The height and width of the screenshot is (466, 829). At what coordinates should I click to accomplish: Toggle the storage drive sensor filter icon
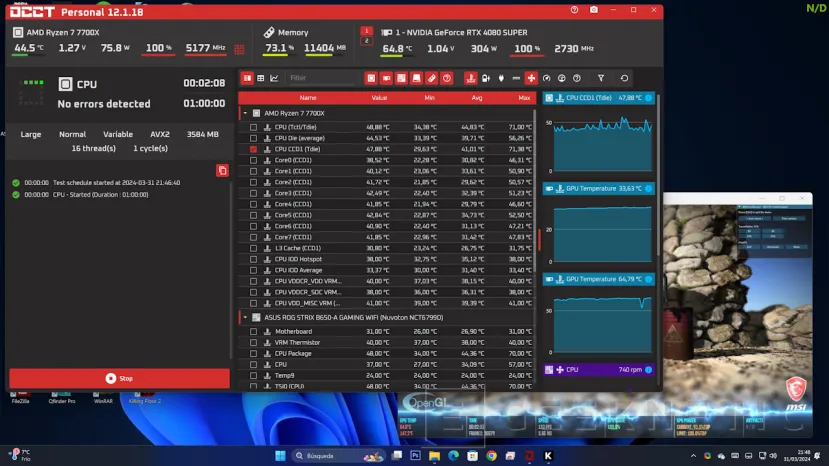click(x=417, y=78)
